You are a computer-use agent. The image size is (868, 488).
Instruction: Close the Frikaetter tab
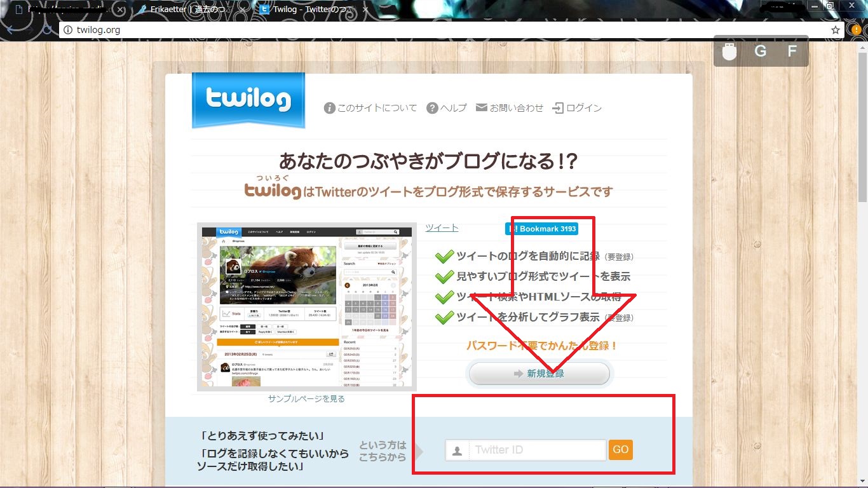point(244,10)
